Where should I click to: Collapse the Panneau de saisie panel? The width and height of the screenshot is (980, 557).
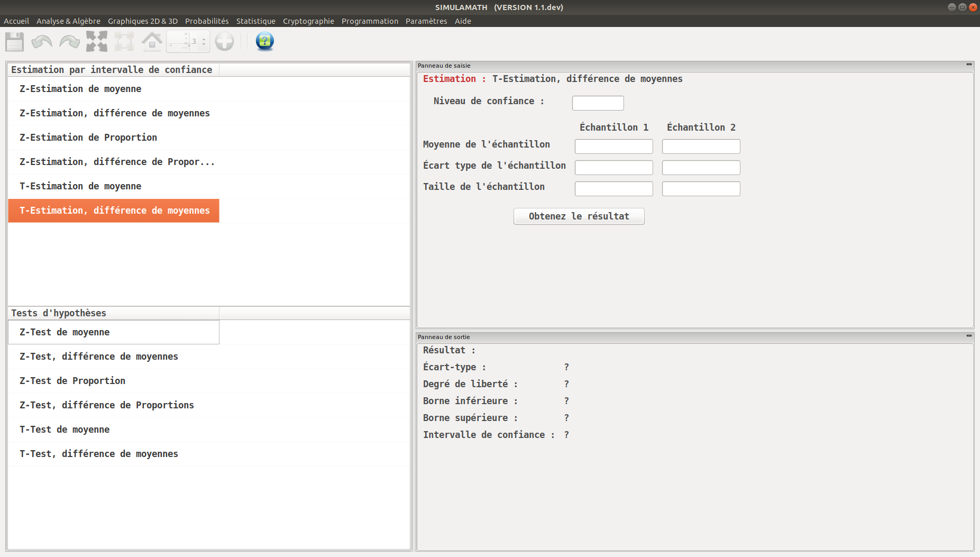(969, 65)
